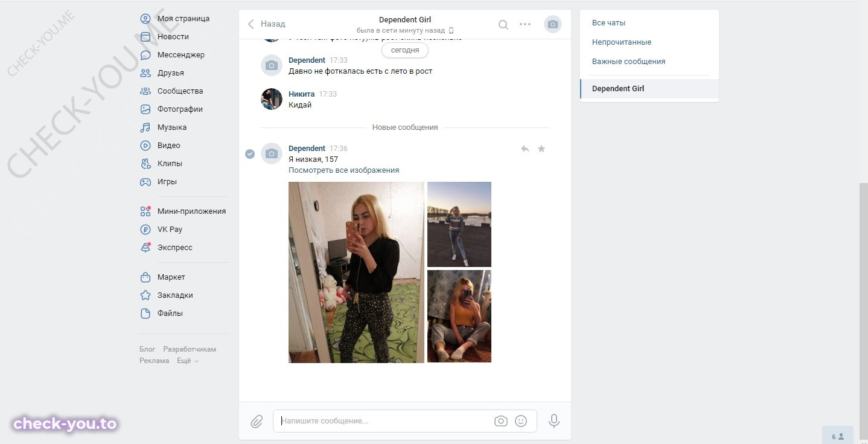Open Никита's avatar picture

[x=272, y=99]
